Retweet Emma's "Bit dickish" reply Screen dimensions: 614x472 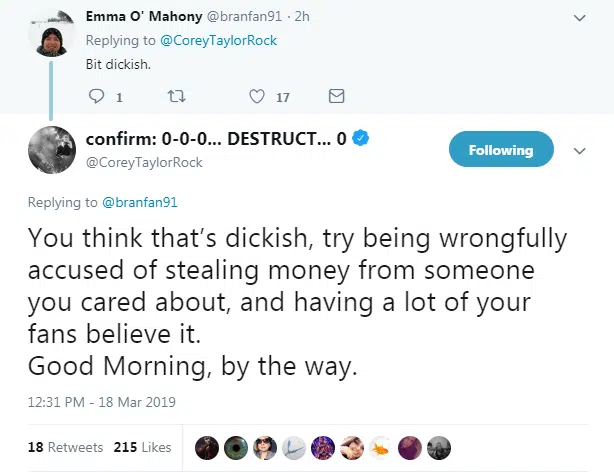pyautogui.click(x=178, y=97)
